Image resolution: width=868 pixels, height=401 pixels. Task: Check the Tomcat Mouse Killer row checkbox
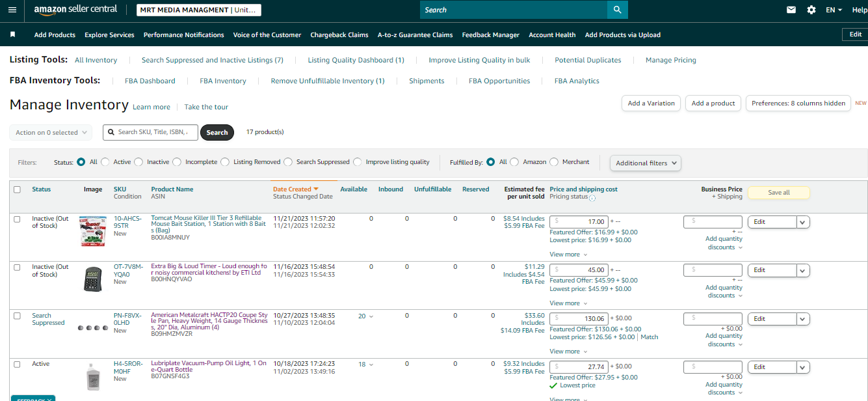(x=17, y=219)
